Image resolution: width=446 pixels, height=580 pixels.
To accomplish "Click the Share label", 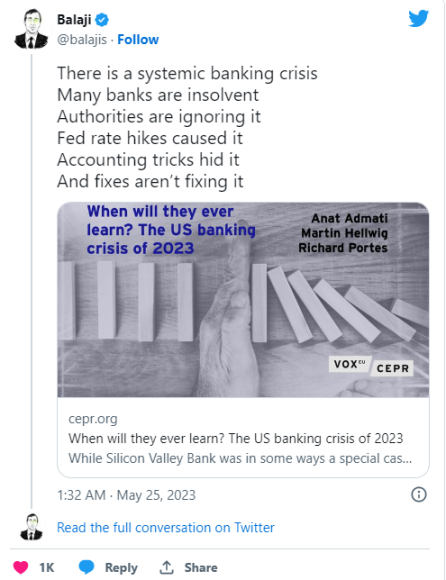I will pyautogui.click(x=201, y=567).
